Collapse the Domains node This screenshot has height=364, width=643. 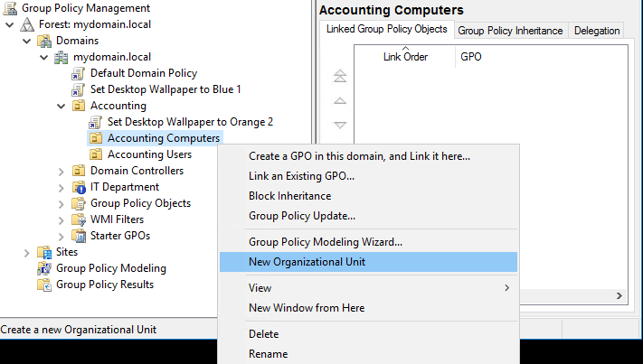pos(26,41)
